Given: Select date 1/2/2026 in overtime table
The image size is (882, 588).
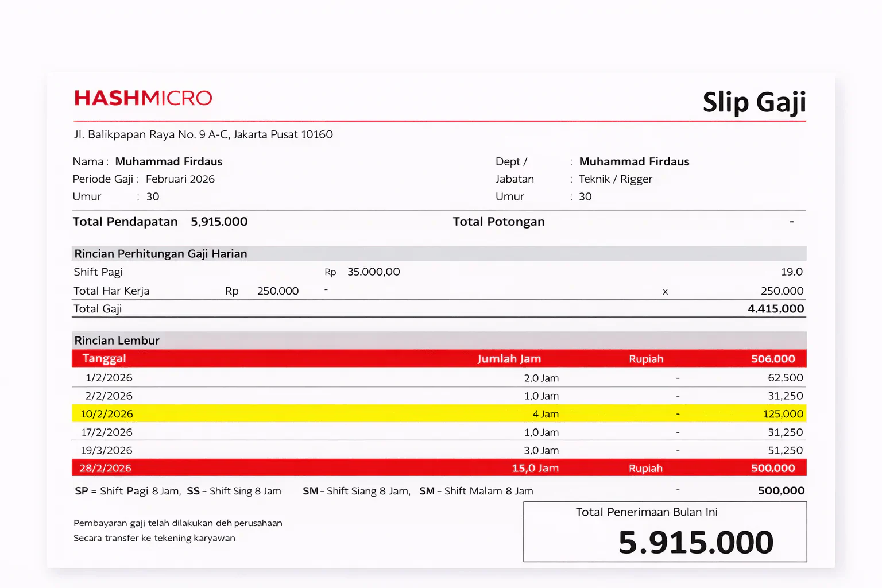Looking at the screenshot, I should click(109, 378).
